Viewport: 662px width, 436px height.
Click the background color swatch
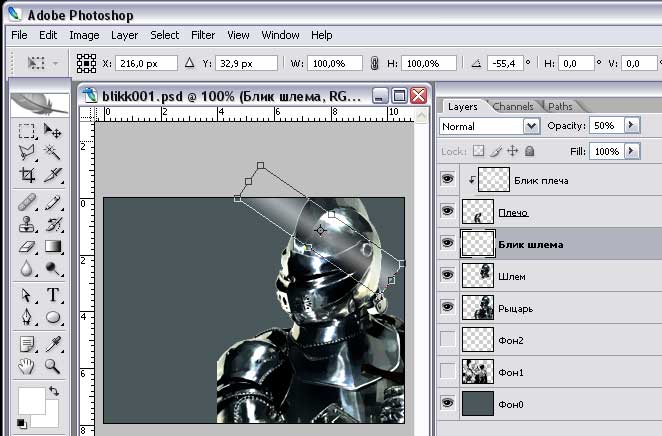[x=51, y=419]
